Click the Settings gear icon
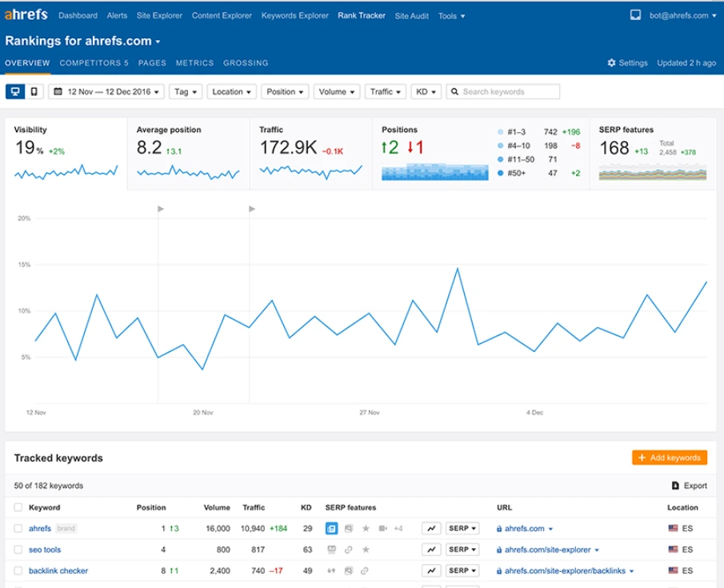The width and height of the screenshot is (724, 588). pyautogui.click(x=611, y=63)
